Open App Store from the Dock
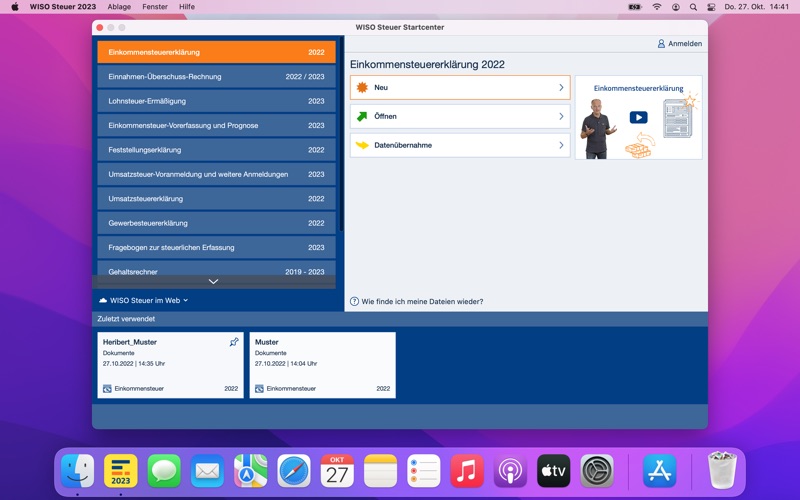The image size is (800, 500). pyautogui.click(x=659, y=470)
